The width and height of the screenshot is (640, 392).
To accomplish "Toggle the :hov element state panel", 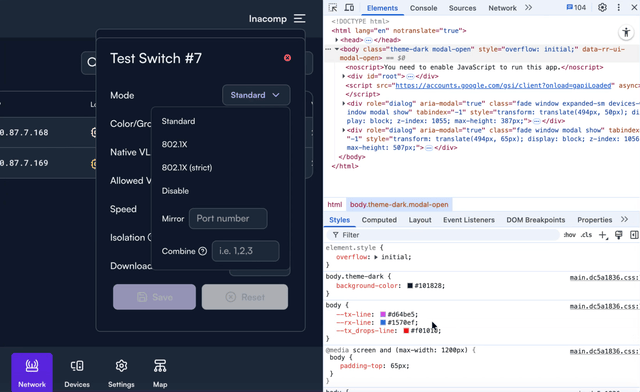I will (570, 235).
